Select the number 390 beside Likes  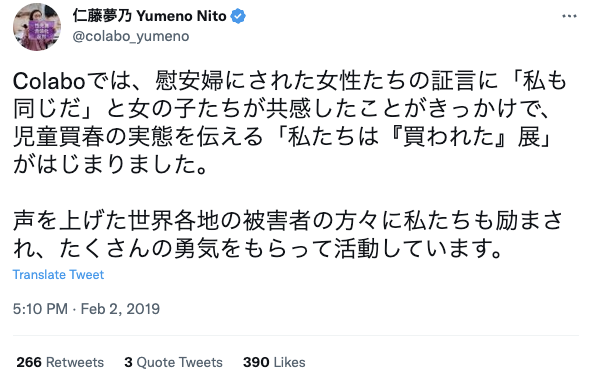(256, 362)
